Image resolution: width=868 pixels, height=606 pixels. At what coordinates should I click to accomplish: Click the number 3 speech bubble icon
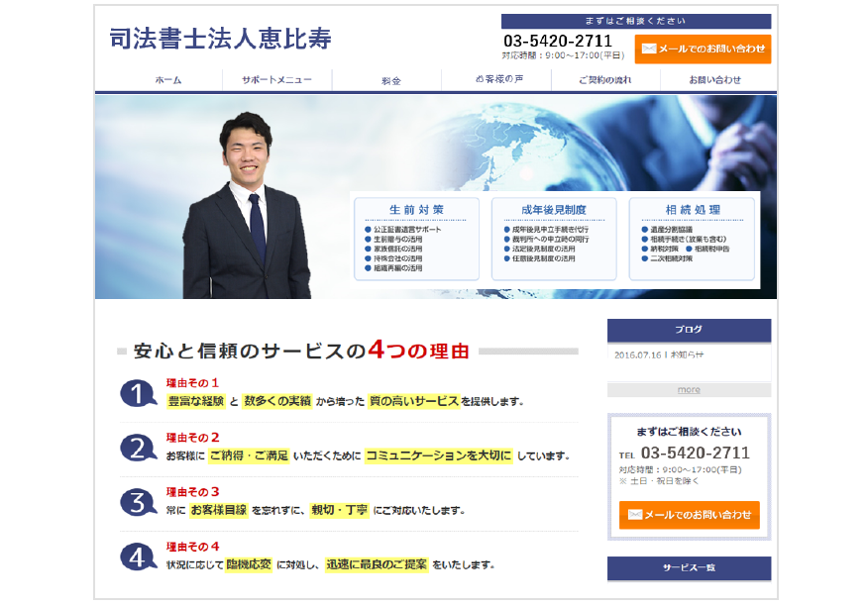(139, 503)
